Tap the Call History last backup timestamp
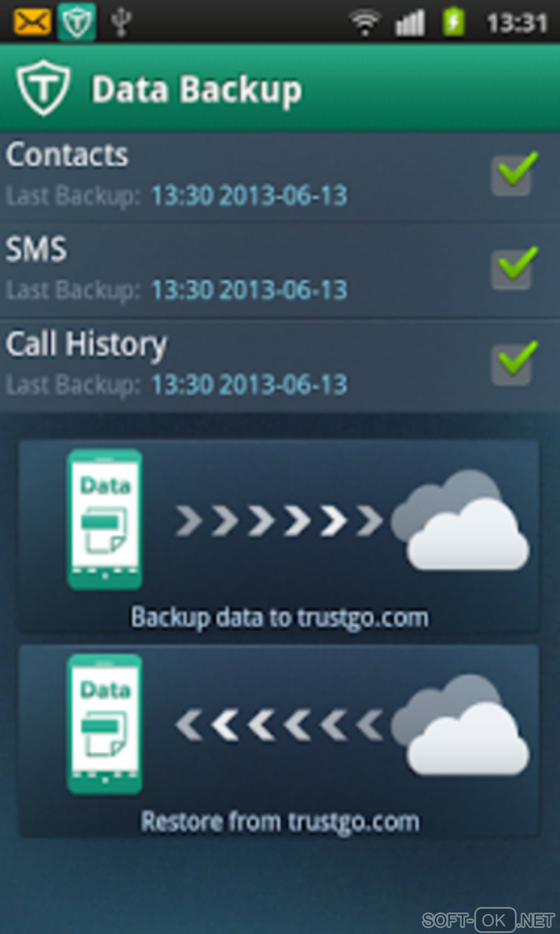 pos(249,384)
